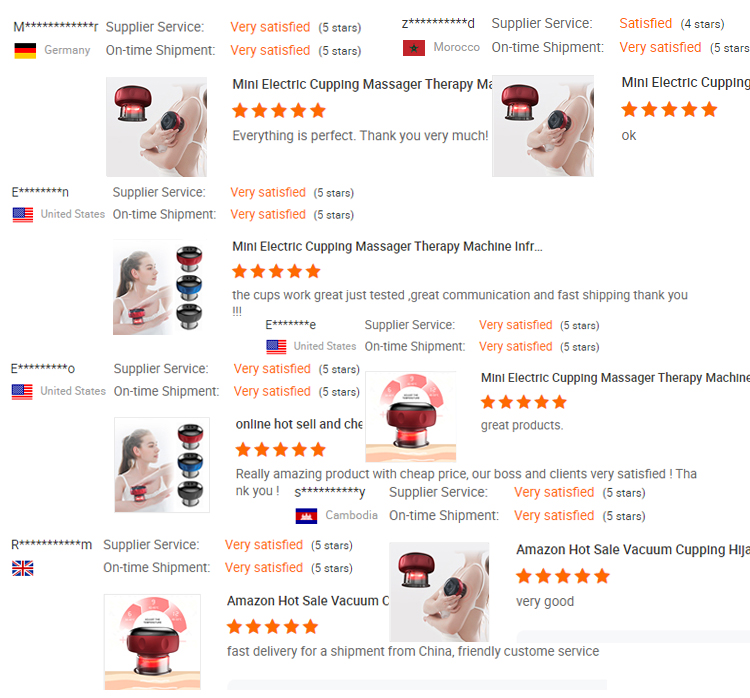Click the United Kingdom flag icon
The image size is (750, 698).
[x=22, y=568]
